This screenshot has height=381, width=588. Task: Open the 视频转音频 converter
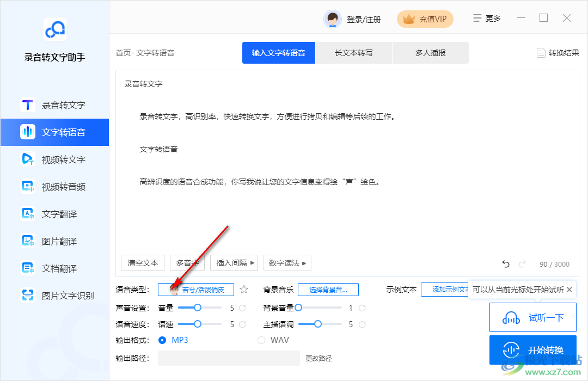[x=54, y=186]
